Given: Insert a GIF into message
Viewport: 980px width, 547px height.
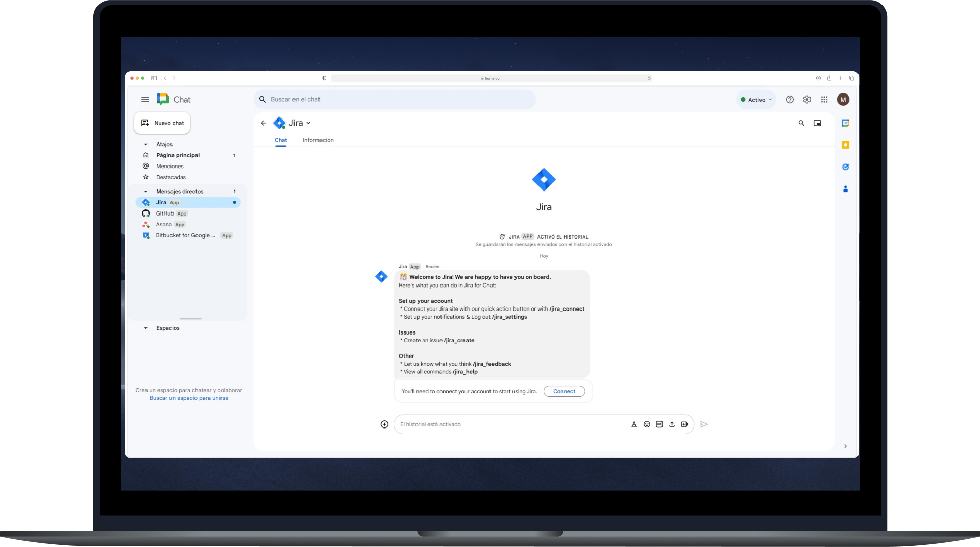Looking at the screenshot, I should click(x=659, y=424).
